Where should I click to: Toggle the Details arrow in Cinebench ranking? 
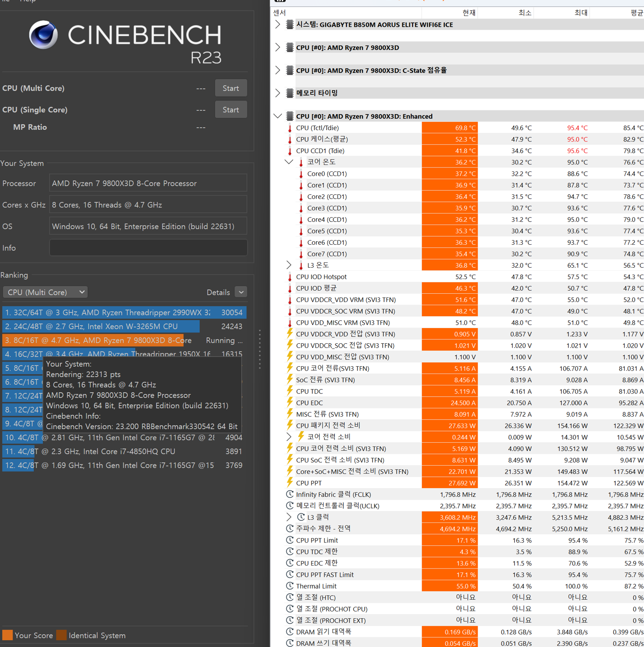click(241, 292)
